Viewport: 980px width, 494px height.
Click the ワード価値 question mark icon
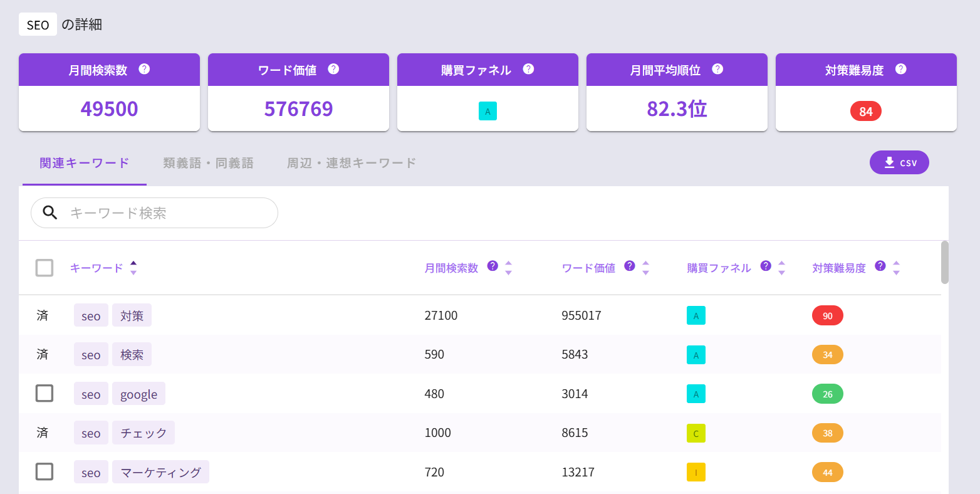(x=333, y=70)
